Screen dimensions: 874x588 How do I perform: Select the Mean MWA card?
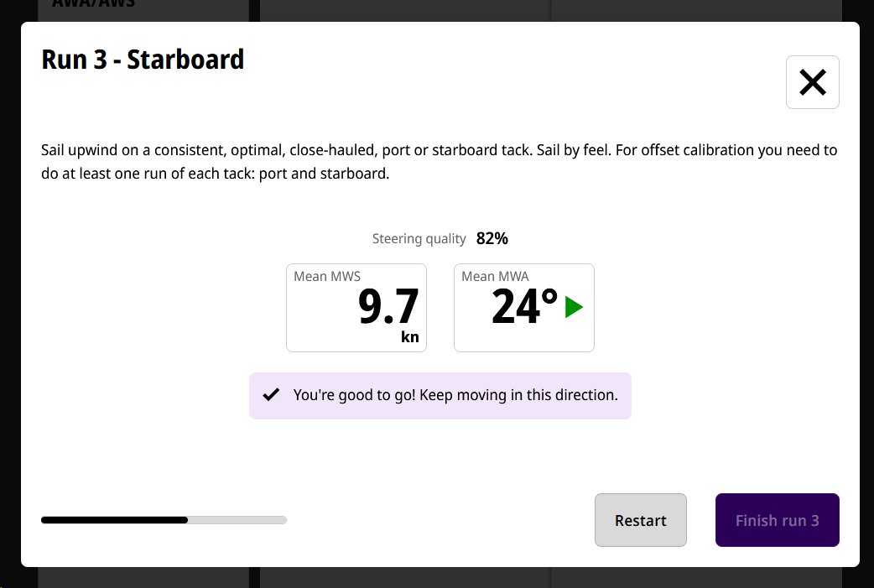click(x=524, y=308)
